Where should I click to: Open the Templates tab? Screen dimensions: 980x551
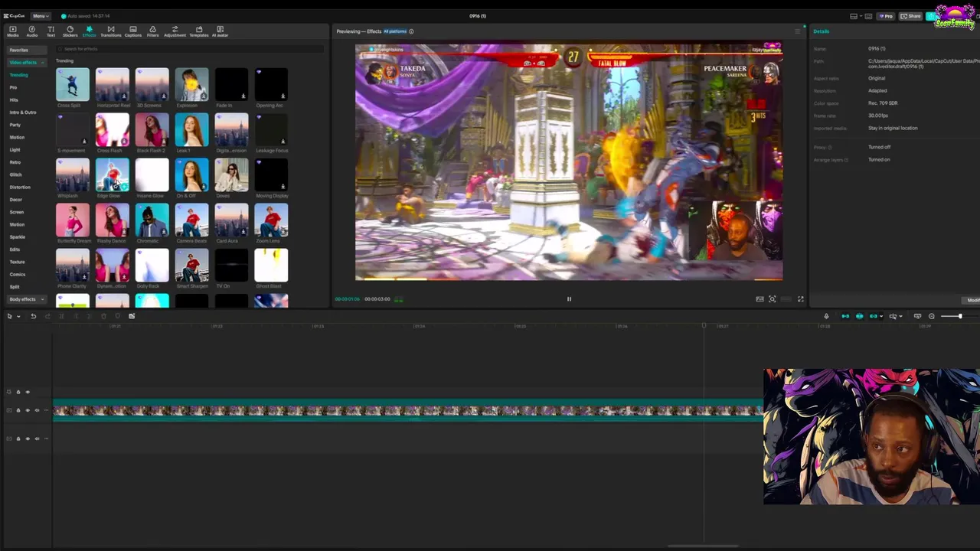pyautogui.click(x=199, y=31)
